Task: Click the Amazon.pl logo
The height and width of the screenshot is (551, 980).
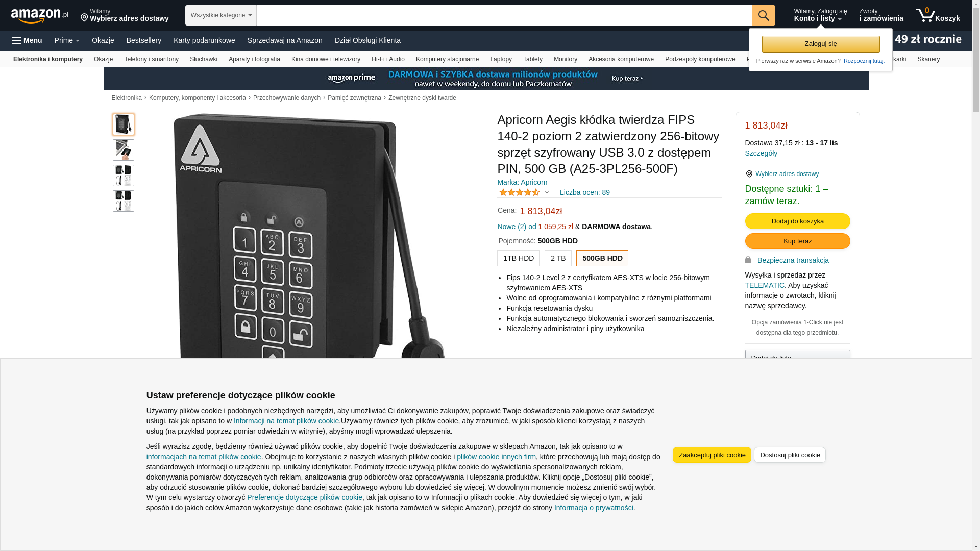Action: 40,16
